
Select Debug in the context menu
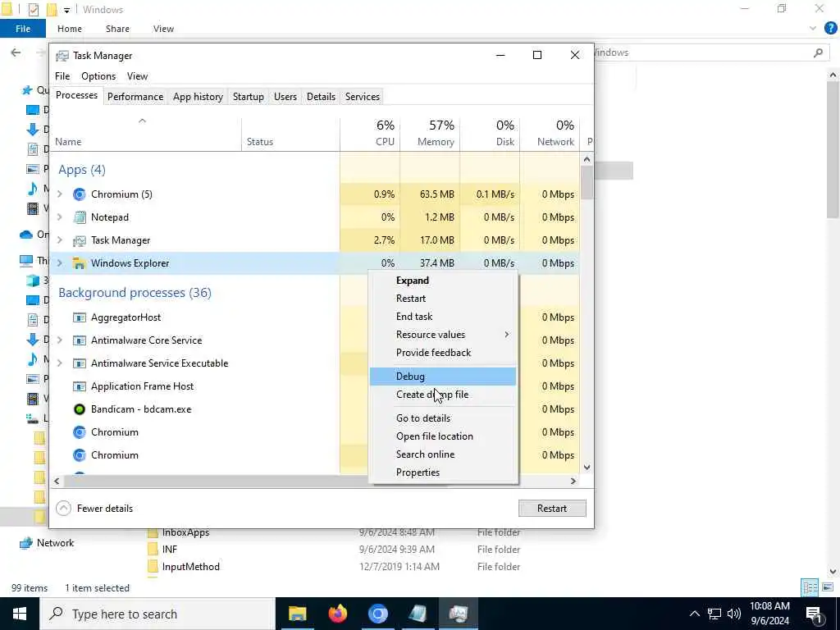[443, 377]
